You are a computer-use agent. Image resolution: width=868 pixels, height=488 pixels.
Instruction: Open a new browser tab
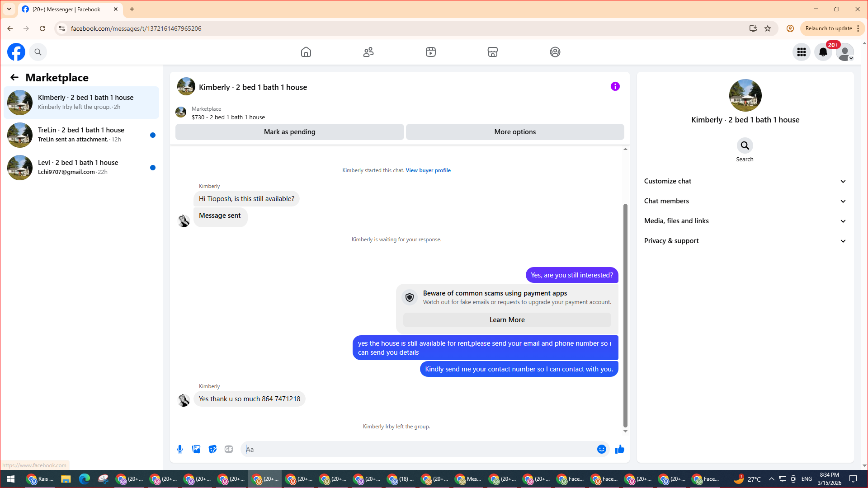tap(132, 9)
